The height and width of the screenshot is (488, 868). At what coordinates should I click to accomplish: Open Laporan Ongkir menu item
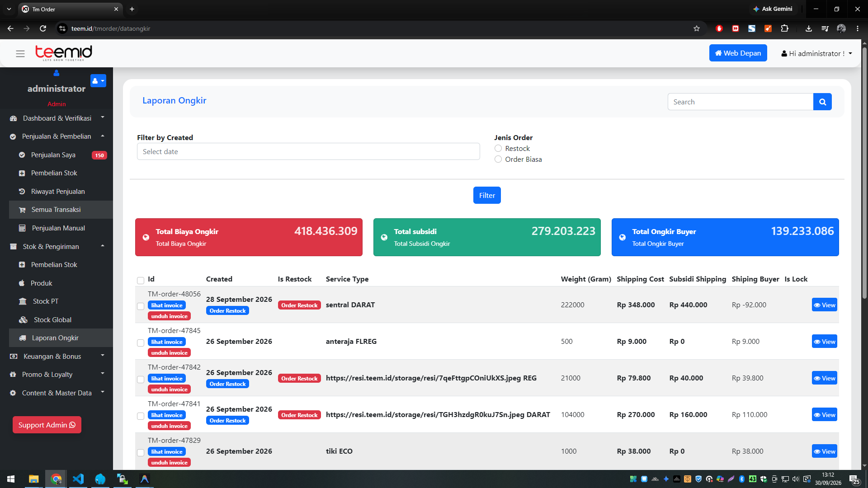click(61, 338)
